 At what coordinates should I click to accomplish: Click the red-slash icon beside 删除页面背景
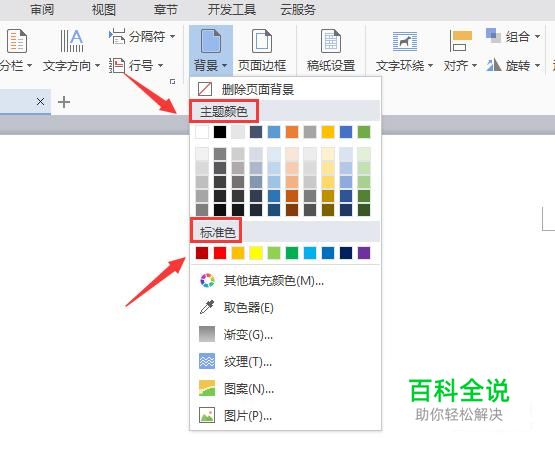point(205,89)
